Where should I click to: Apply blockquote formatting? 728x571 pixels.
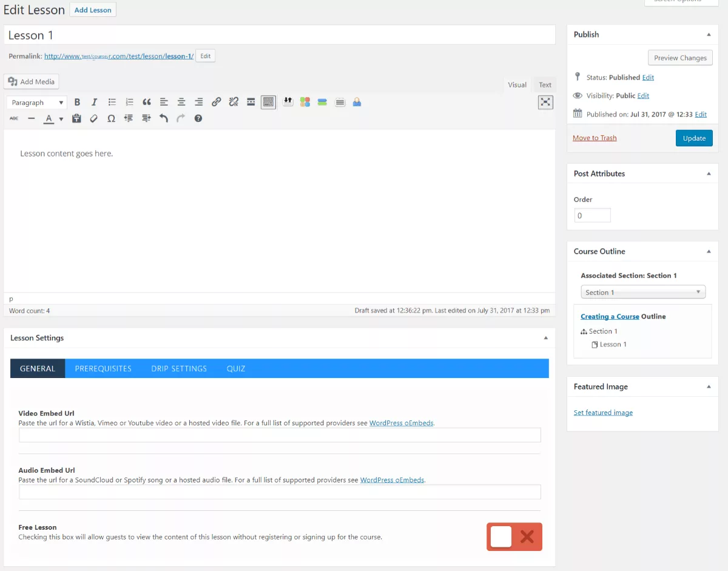147,103
